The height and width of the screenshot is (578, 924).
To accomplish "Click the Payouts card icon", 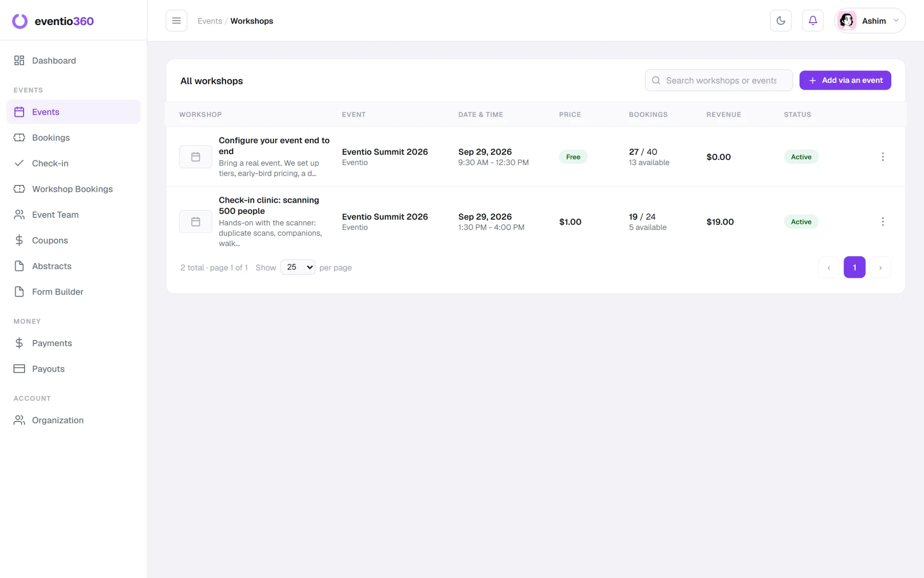I will (x=19, y=369).
